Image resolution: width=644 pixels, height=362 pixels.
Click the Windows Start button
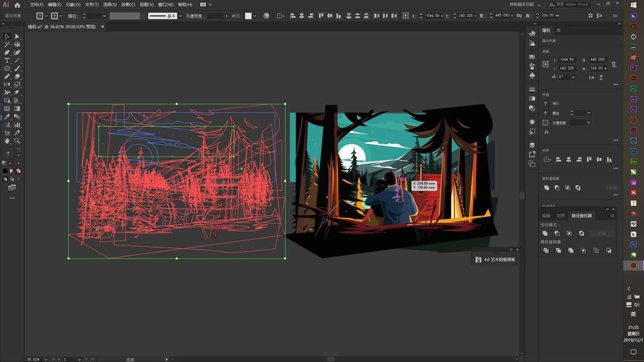(x=633, y=5)
